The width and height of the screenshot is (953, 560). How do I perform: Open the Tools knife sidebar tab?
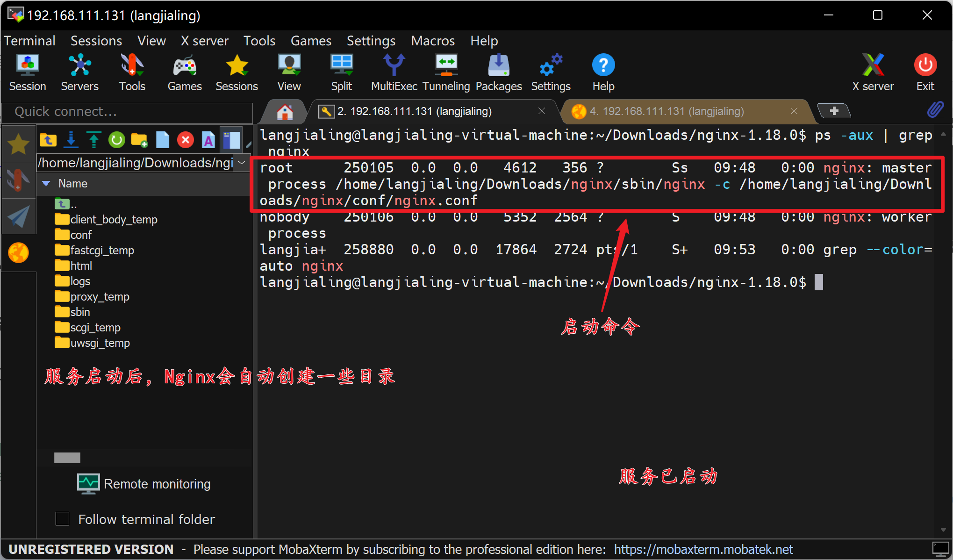[19, 179]
